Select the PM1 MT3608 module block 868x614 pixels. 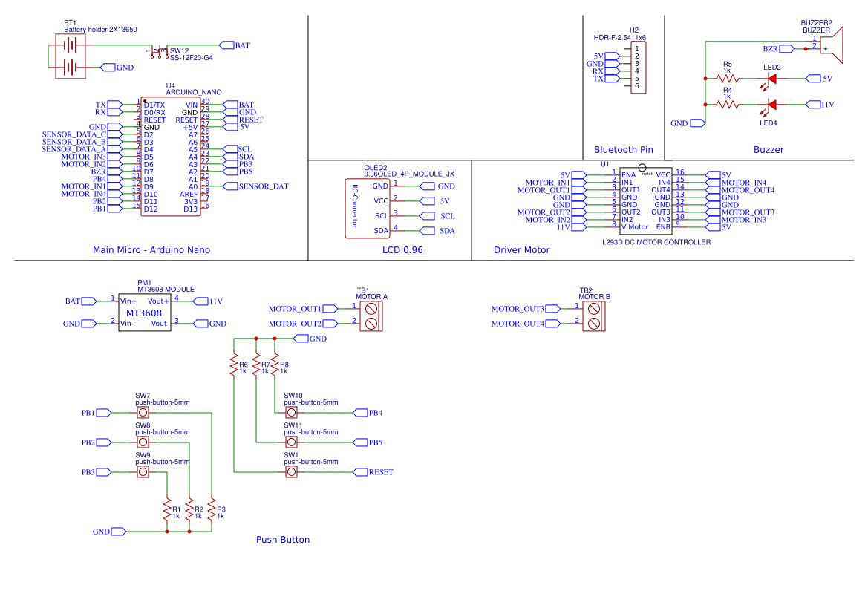(145, 313)
